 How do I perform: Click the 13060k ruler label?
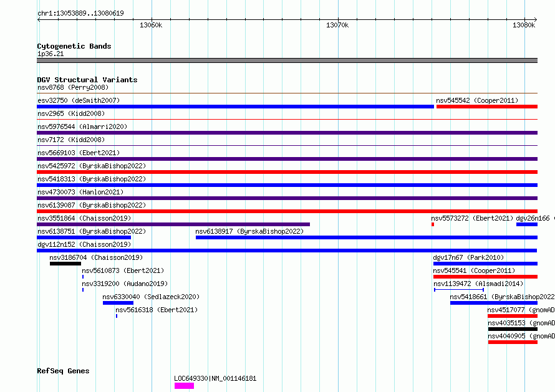pyautogui.click(x=151, y=25)
